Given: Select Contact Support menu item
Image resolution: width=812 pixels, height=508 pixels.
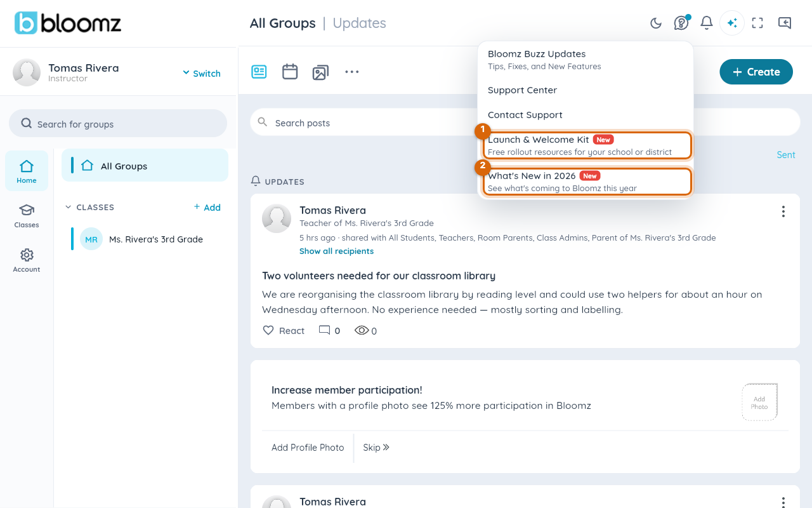Looking at the screenshot, I should [586, 115].
